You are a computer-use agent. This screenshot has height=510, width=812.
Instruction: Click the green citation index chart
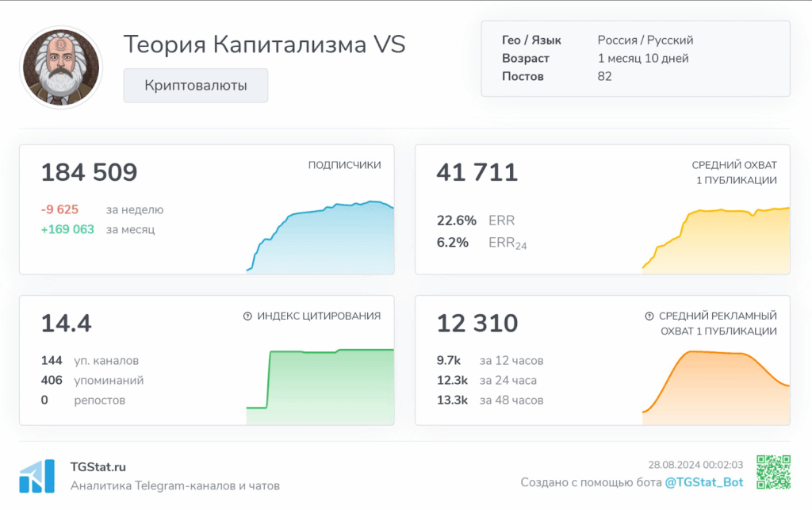click(320, 386)
